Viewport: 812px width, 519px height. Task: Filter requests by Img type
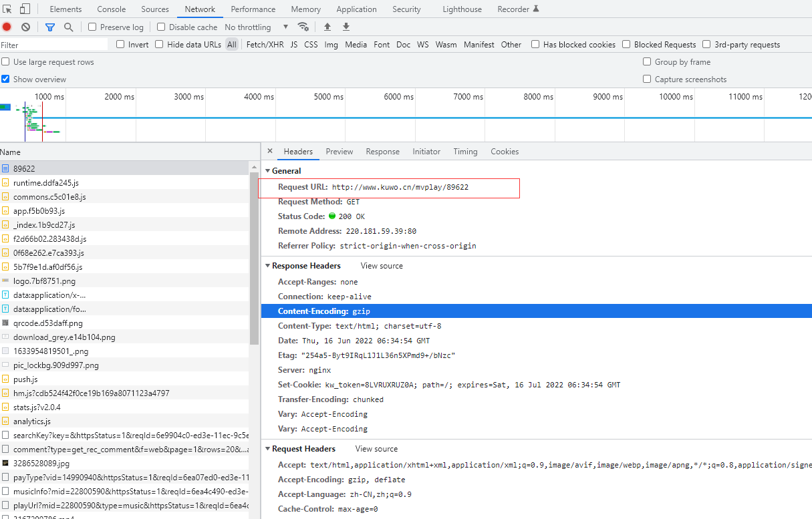(331, 45)
